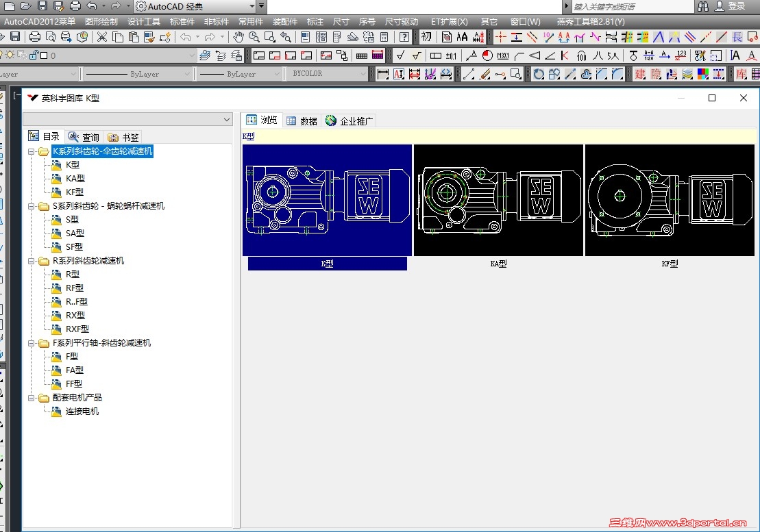The height and width of the screenshot is (532, 760).
Task: Select the SF型 tree item
Action: point(74,247)
